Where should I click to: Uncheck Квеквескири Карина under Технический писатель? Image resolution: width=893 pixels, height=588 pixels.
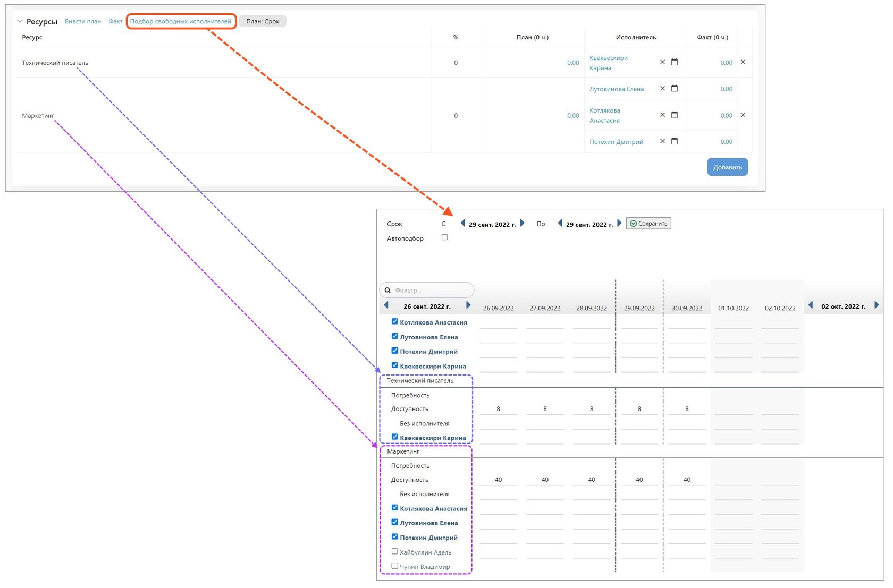[395, 437]
